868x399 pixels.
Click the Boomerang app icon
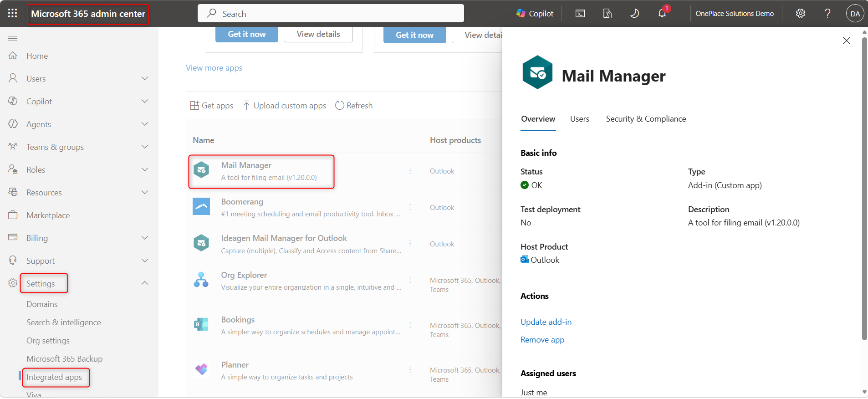click(x=201, y=206)
